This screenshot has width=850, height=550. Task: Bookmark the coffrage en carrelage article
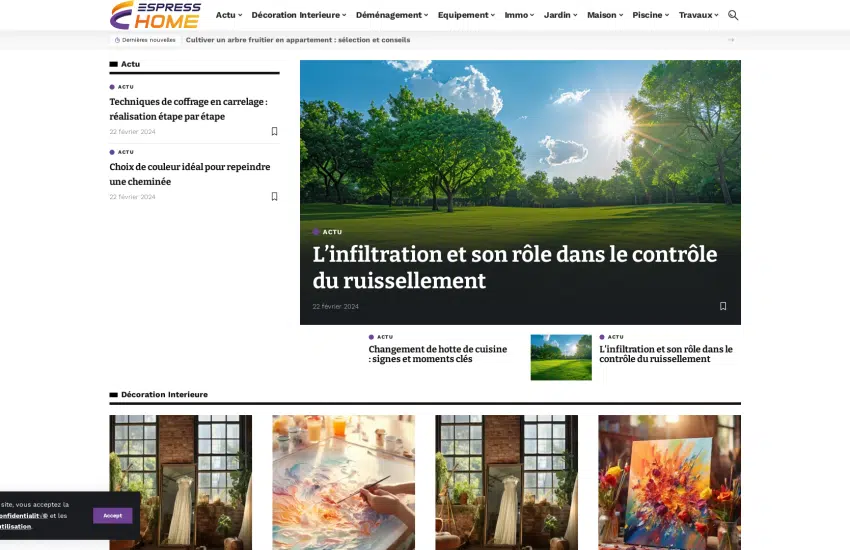click(274, 131)
